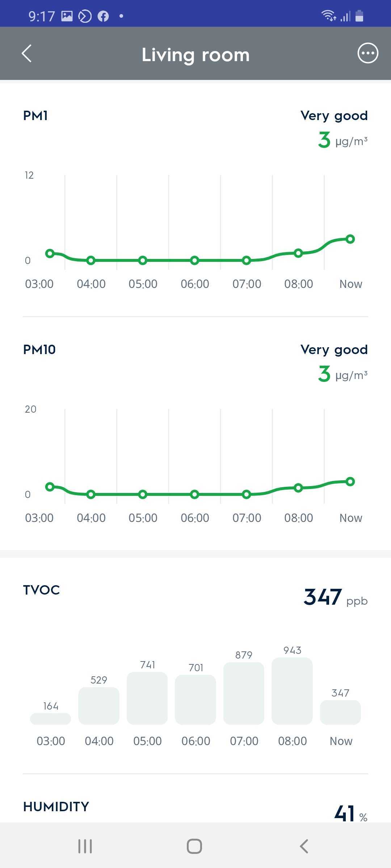This screenshot has height=868, width=391.
Task: Select the Now data point on PM10 chart
Action: click(350, 481)
